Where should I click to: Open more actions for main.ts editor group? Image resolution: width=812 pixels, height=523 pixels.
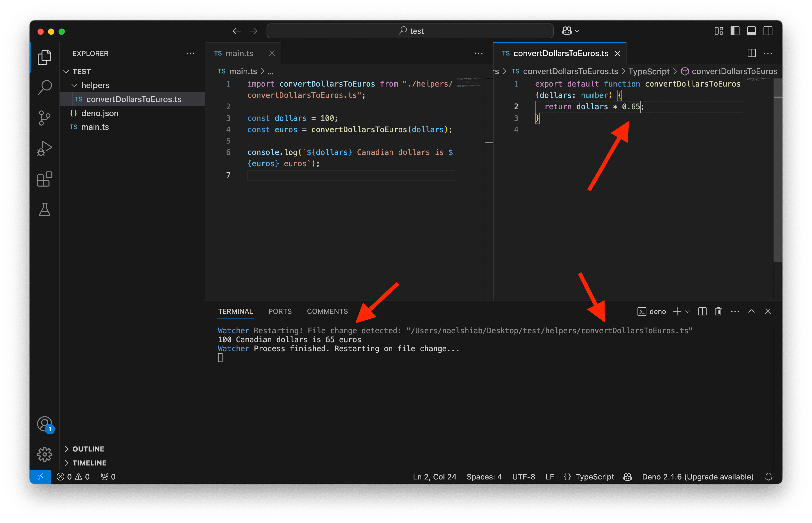(479, 53)
